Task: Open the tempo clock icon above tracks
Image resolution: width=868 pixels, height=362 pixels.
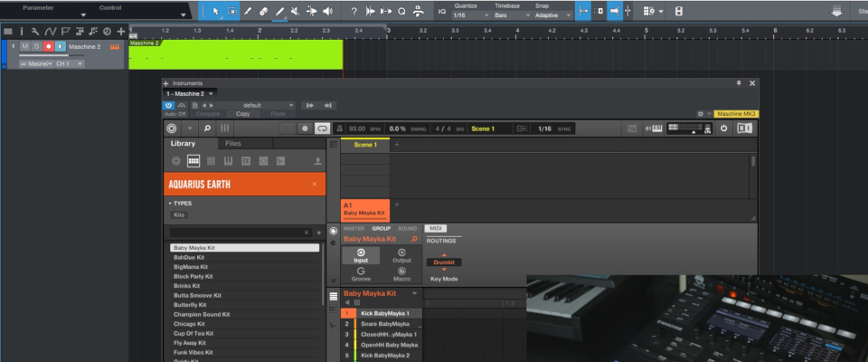Action: point(107,32)
